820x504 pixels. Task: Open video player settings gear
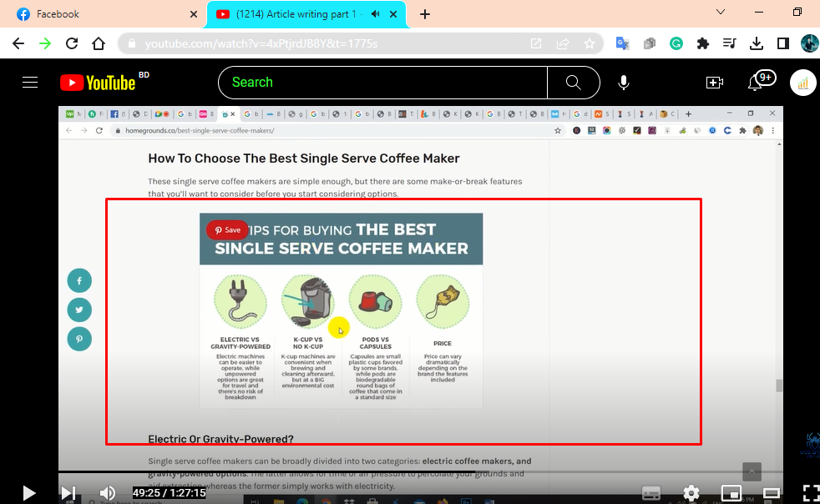pos(691,493)
